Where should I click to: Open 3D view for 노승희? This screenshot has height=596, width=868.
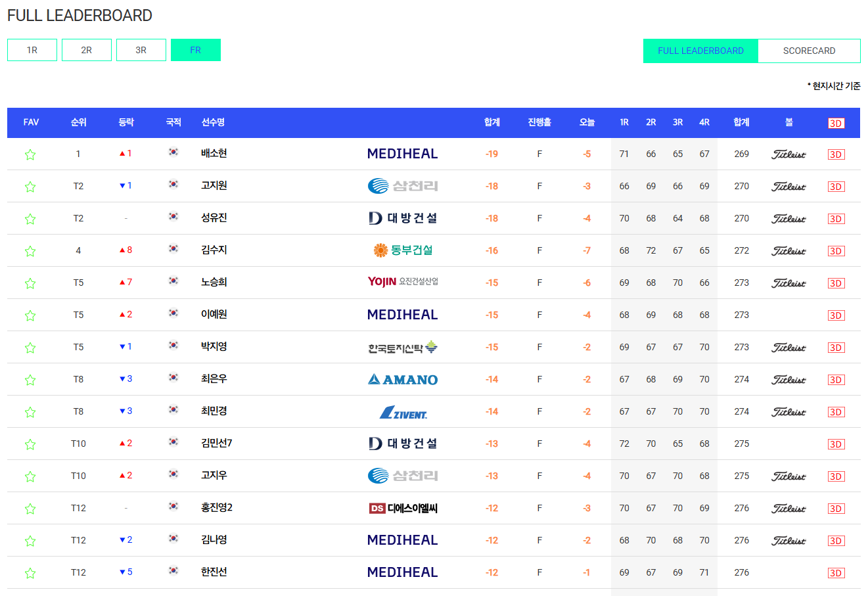836,283
